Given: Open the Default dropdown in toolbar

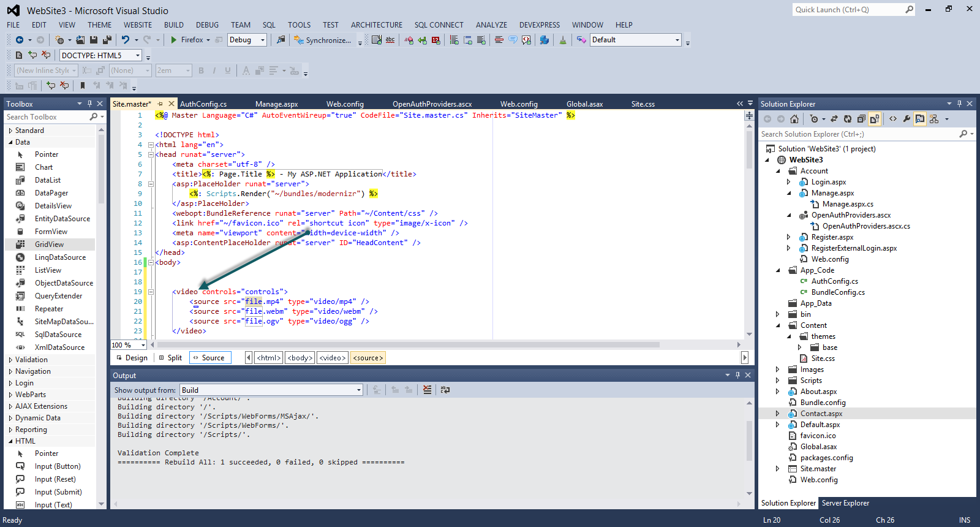Looking at the screenshot, I should [677, 40].
